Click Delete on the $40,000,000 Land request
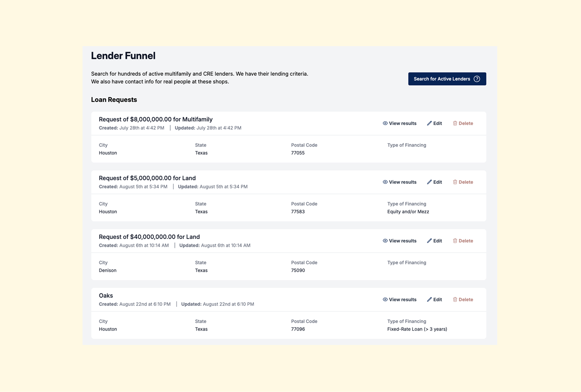This screenshot has width=581, height=392. pyautogui.click(x=466, y=241)
